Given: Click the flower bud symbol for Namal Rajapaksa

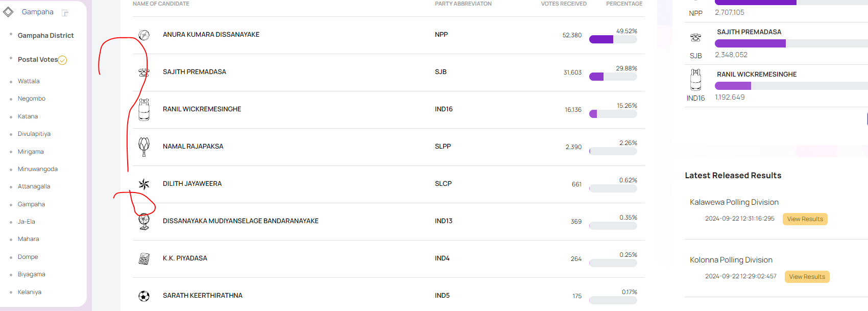Looking at the screenshot, I should [144, 147].
